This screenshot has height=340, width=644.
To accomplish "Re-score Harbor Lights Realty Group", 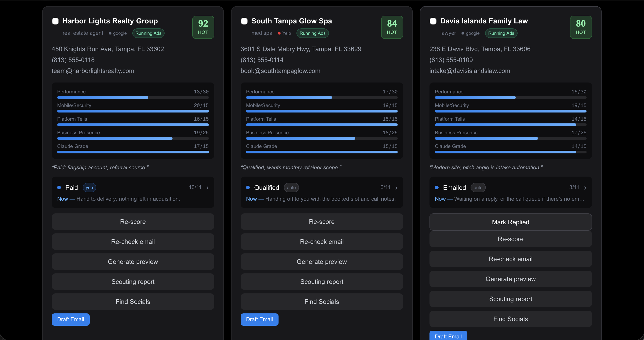I will (x=133, y=222).
